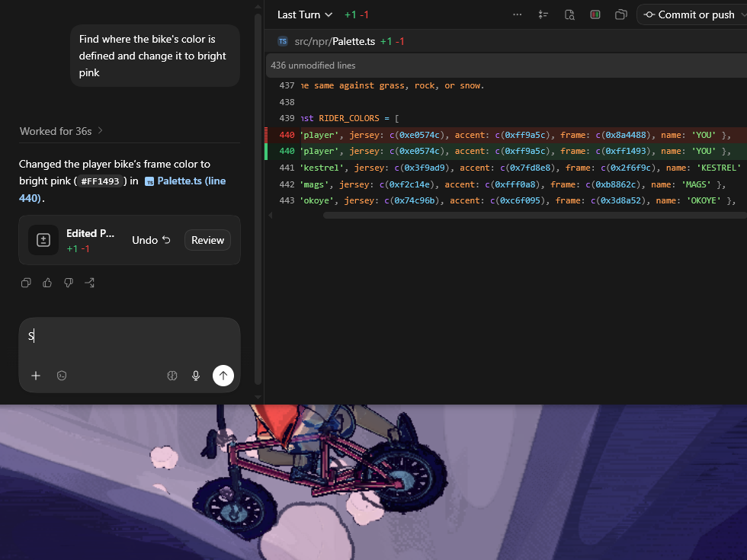The height and width of the screenshot is (560, 747).
Task: Click the plus attachment icon in chat input
Action: [x=36, y=376]
